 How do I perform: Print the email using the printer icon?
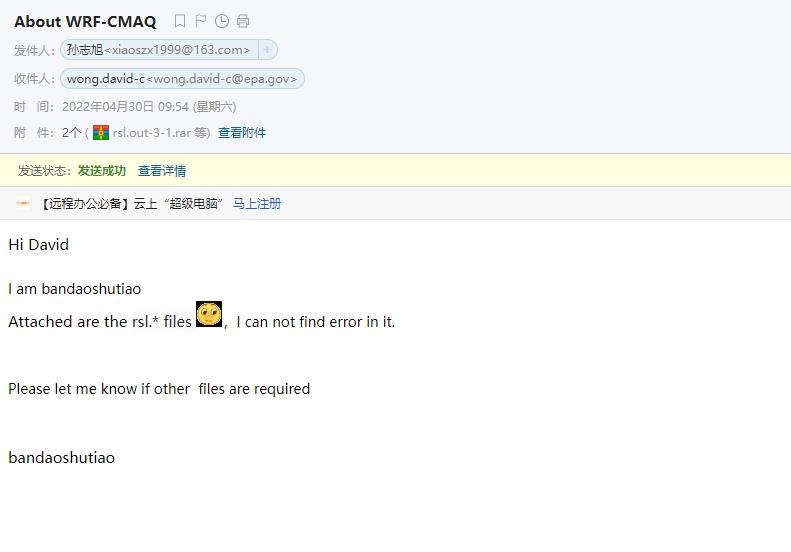tap(243, 21)
